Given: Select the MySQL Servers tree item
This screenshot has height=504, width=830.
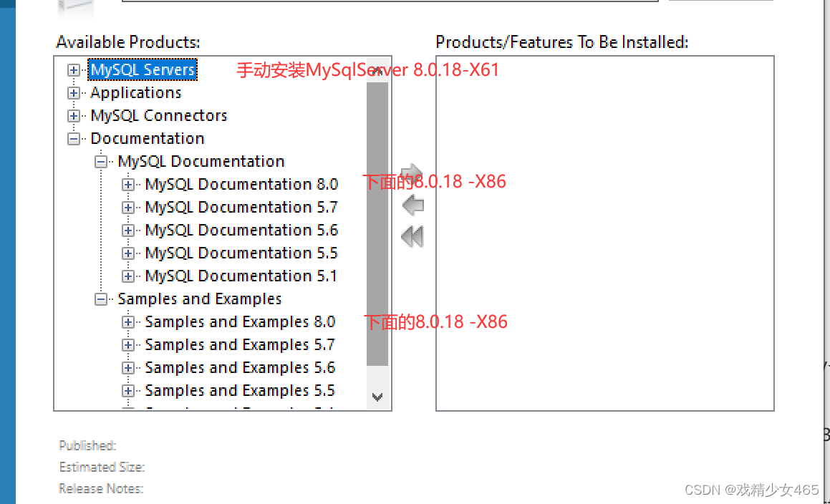Looking at the screenshot, I should click(x=142, y=69).
